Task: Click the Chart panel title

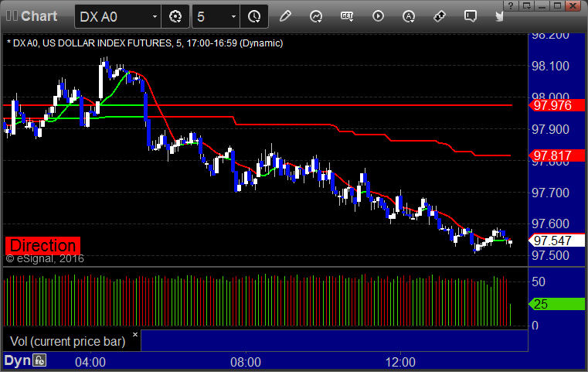Action: [x=39, y=16]
